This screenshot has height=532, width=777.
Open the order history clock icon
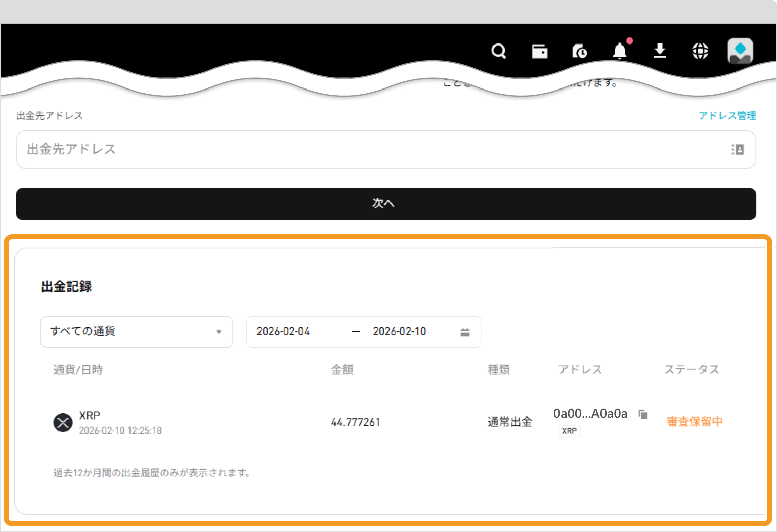tap(579, 51)
